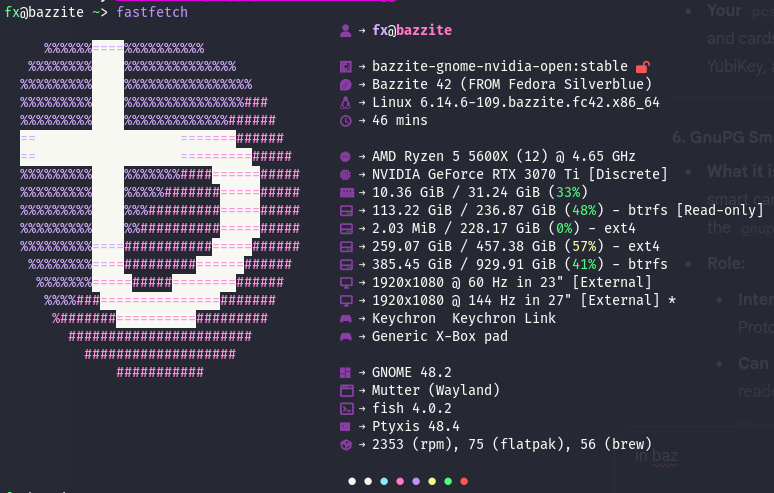Click the Linux penguin kernel icon
The image size is (774, 493).
click(346, 103)
